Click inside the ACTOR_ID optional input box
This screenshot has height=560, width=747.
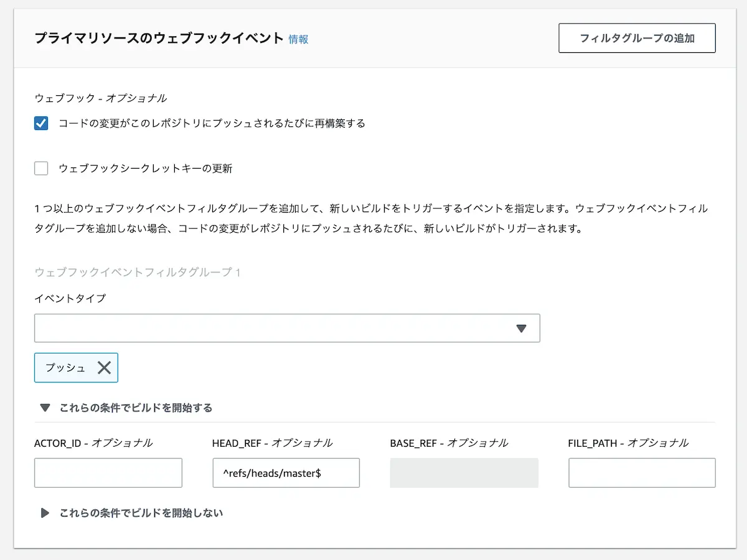coord(108,473)
